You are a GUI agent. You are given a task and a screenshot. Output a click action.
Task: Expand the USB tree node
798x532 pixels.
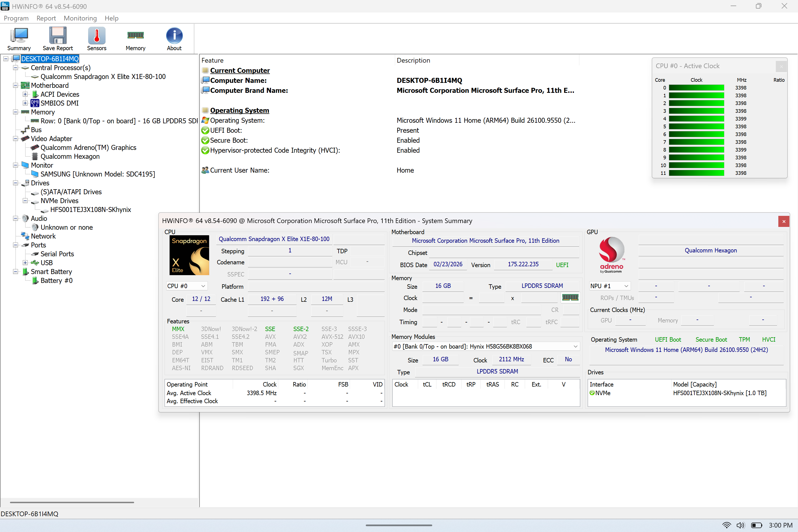click(x=25, y=263)
